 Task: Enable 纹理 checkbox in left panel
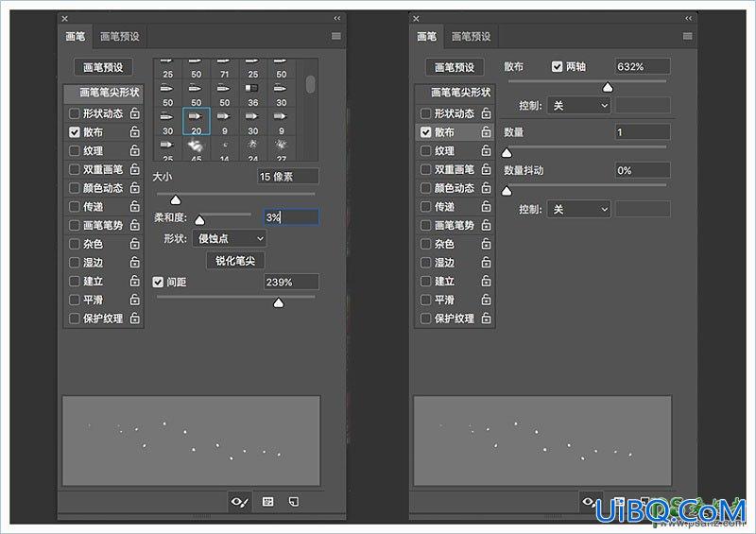[x=75, y=150]
